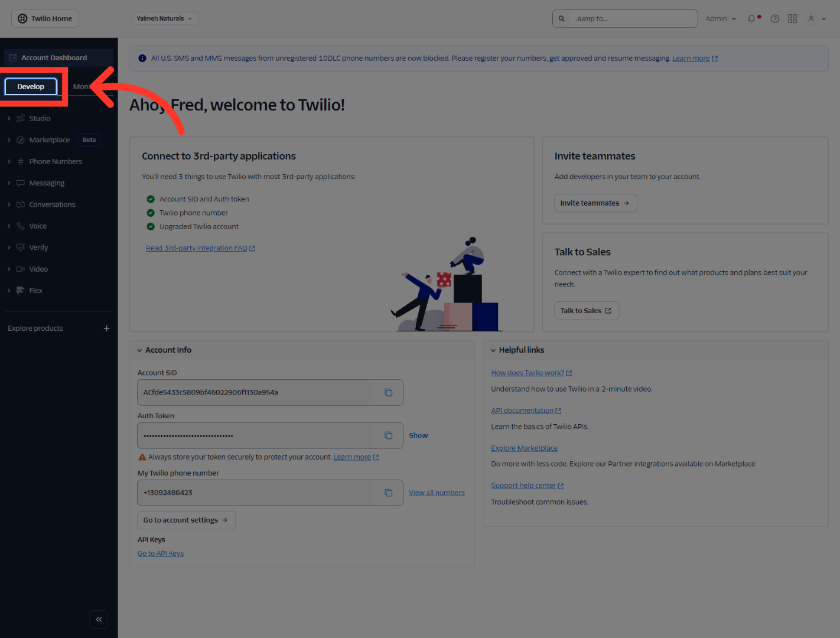Open the help question mark icon
Viewport: 840px width, 638px height.
point(775,18)
